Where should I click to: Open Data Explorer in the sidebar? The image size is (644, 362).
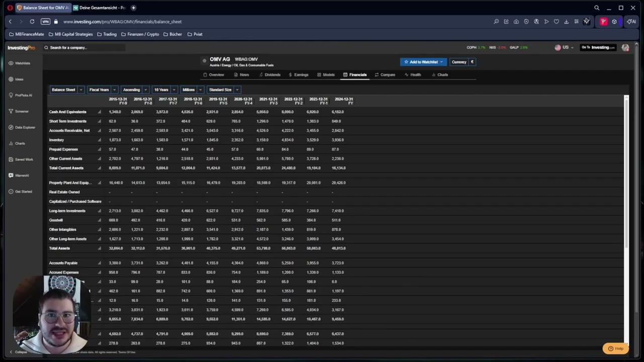pyautogui.click(x=22, y=128)
